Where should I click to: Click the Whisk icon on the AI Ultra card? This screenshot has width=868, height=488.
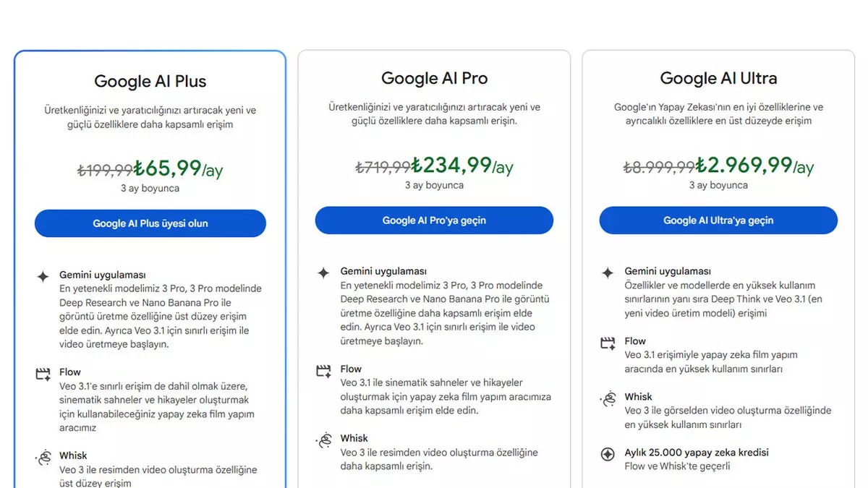[608, 397]
